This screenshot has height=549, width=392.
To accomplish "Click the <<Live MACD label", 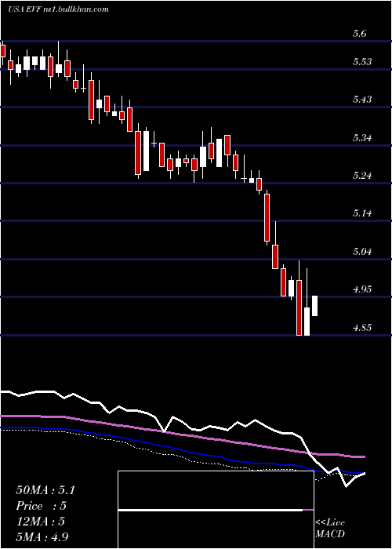I will click(330, 529).
